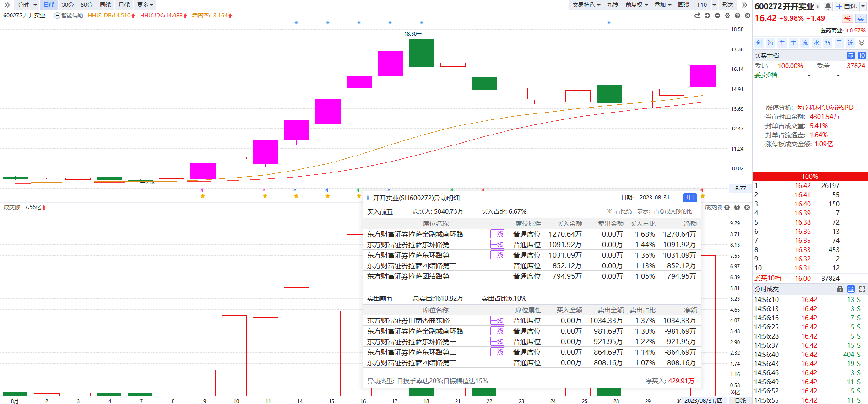Click stock info 'i' icon beside 开开实业
This screenshot has height=404, width=868.
[818, 6]
